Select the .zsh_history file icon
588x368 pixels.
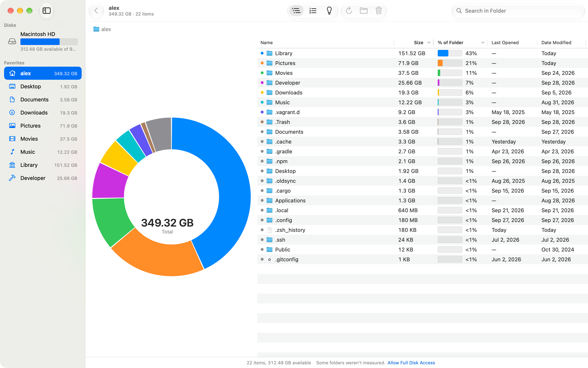click(269, 230)
